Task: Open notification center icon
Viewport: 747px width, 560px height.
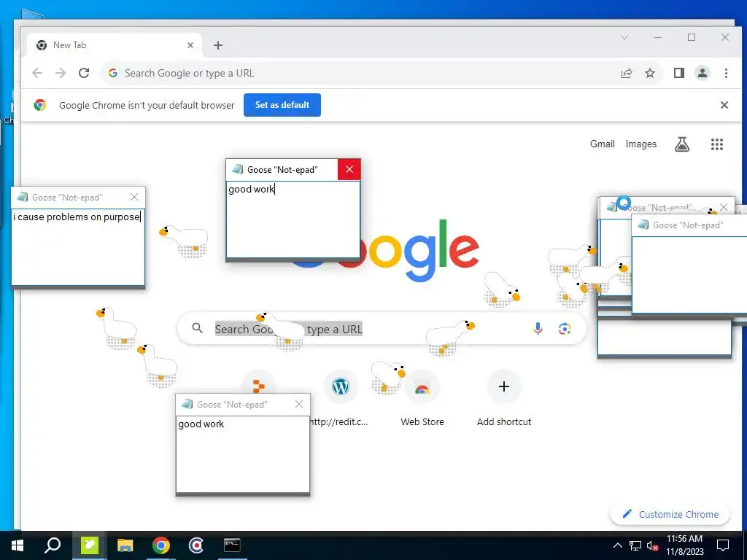Action: pos(723,545)
